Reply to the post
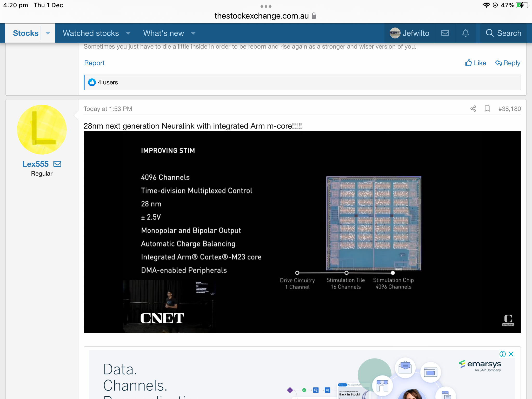The height and width of the screenshot is (399, 532). [x=507, y=63]
